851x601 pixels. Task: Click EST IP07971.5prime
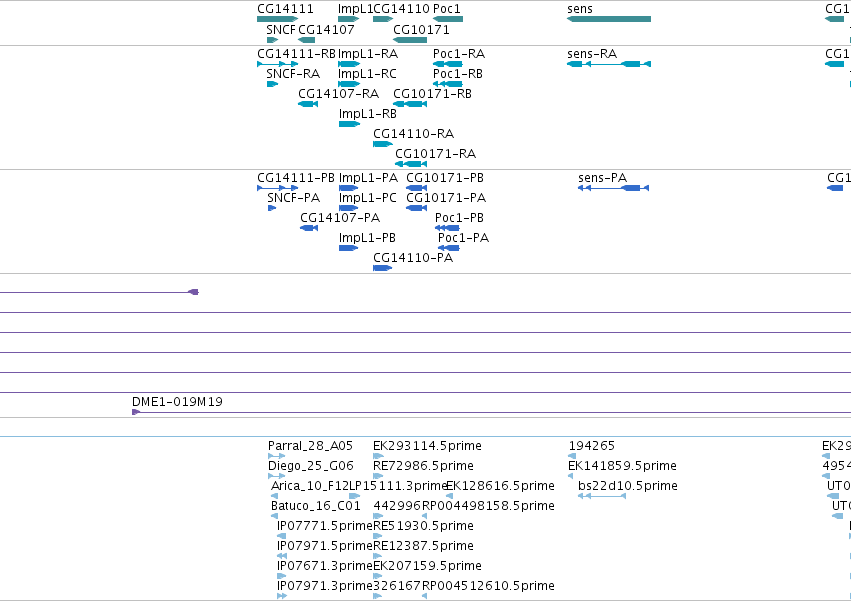click(x=282, y=557)
